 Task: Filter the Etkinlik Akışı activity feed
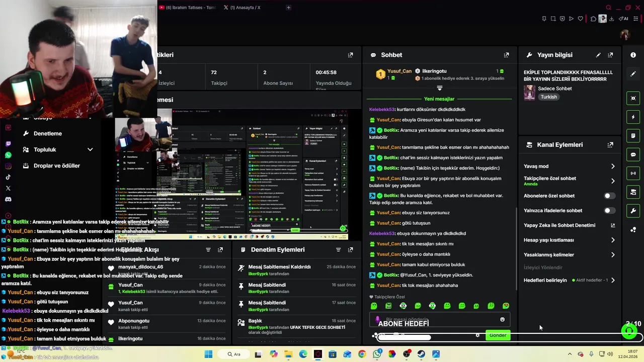pos(208,249)
